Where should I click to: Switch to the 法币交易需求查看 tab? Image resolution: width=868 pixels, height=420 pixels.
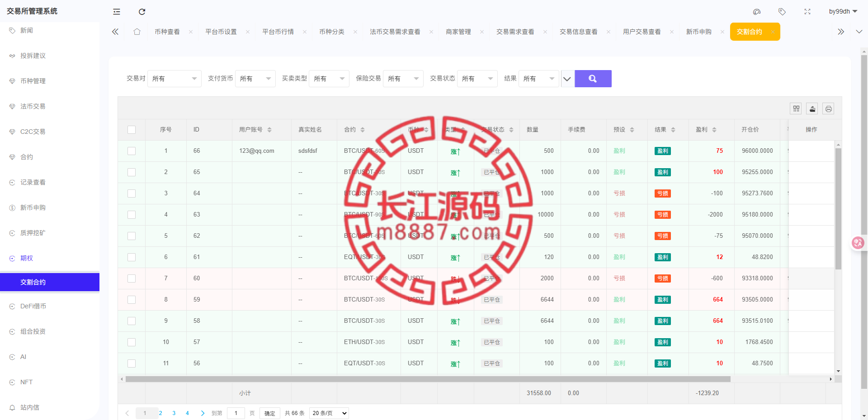click(x=395, y=32)
